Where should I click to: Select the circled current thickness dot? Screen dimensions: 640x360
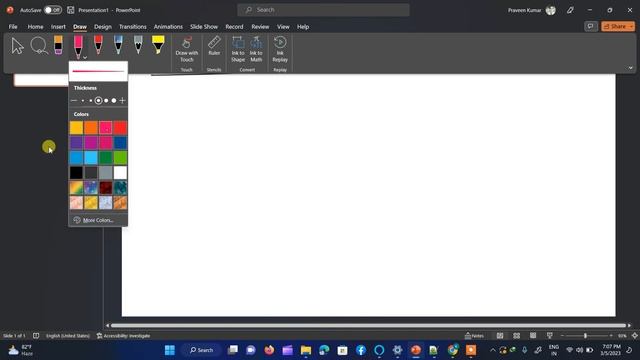click(98, 100)
